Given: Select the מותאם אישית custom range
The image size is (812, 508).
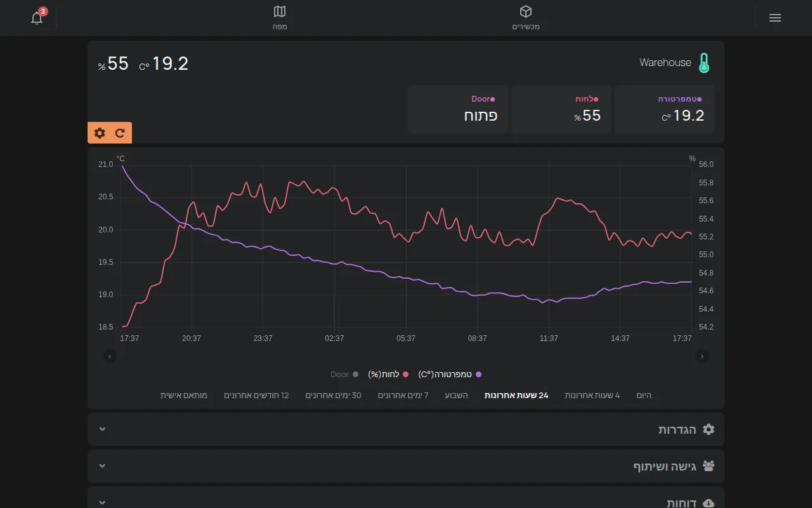Looking at the screenshot, I should point(184,395).
